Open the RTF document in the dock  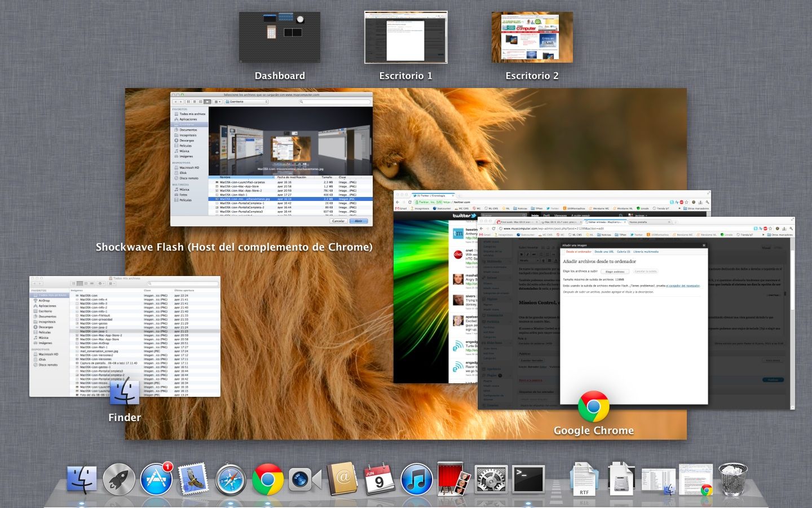[584, 480]
